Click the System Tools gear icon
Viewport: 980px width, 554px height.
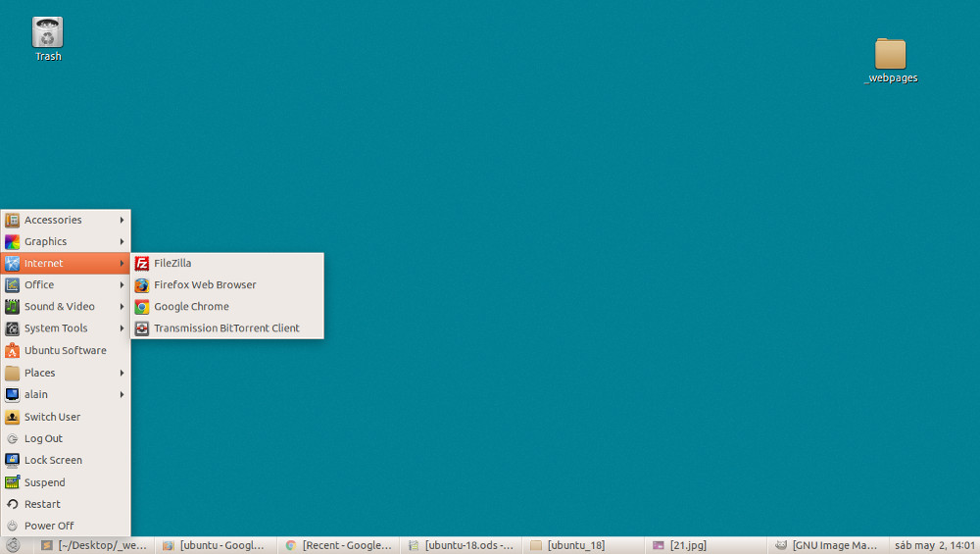click(12, 328)
